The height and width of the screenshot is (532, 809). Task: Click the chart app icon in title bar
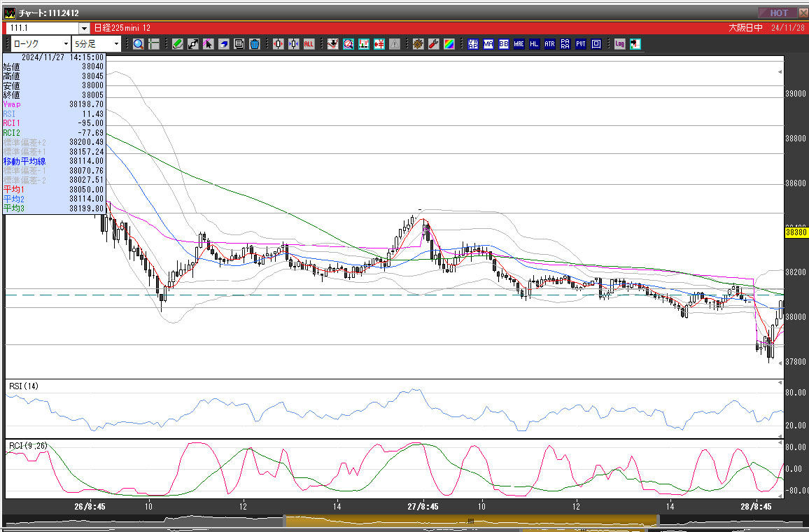click(9, 13)
